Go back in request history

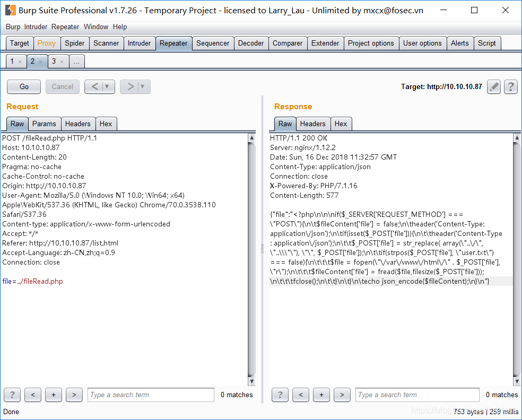point(94,87)
